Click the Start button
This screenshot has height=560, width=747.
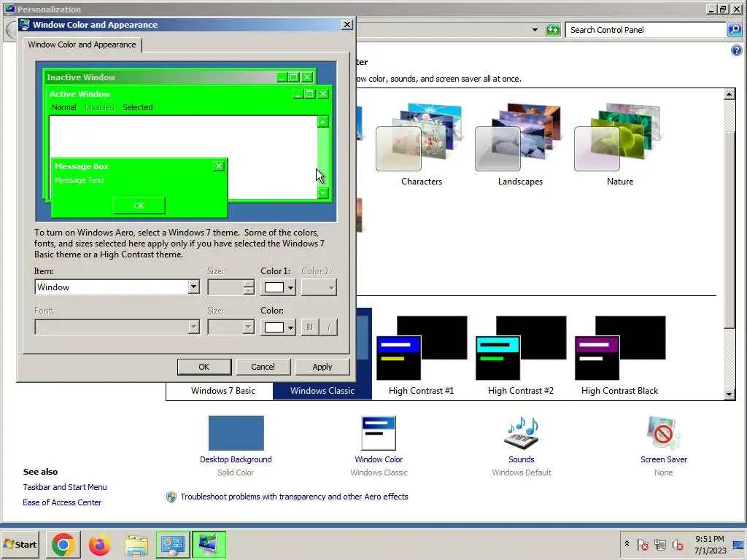coord(20,544)
